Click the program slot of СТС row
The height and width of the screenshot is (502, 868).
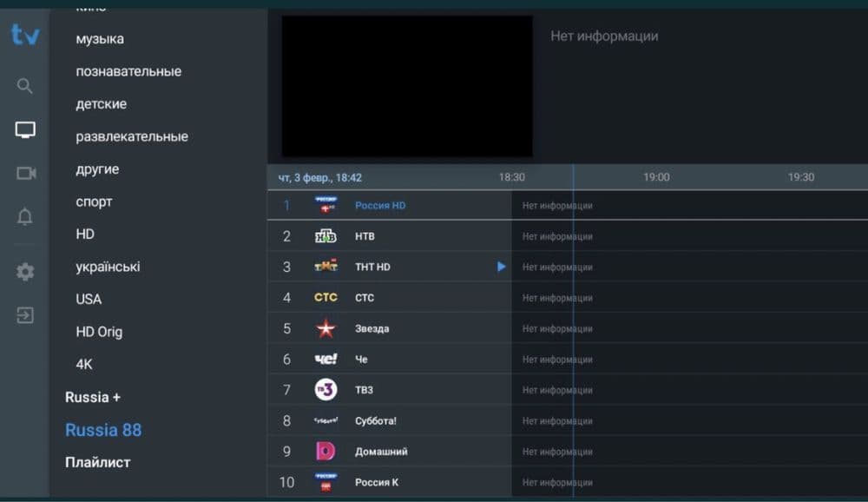690,298
